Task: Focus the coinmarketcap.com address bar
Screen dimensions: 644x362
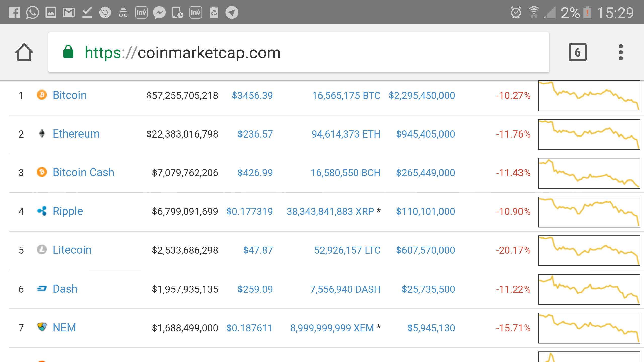Action: click(299, 52)
